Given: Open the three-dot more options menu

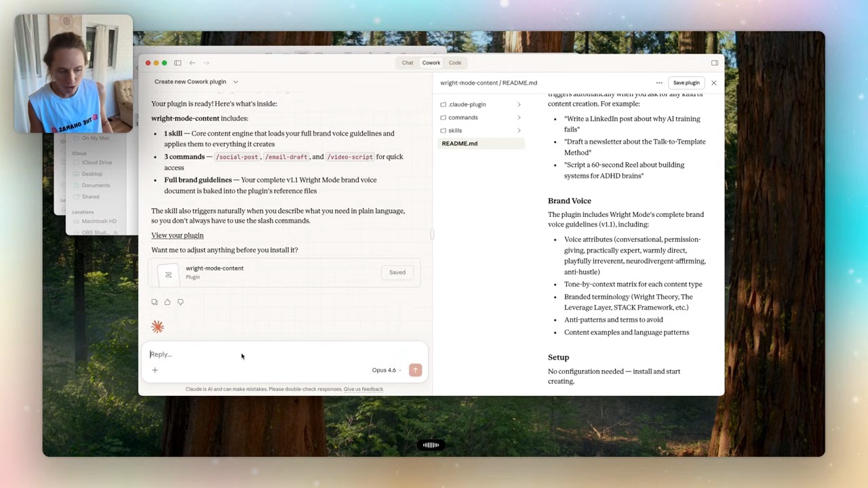Looking at the screenshot, I should [659, 83].
